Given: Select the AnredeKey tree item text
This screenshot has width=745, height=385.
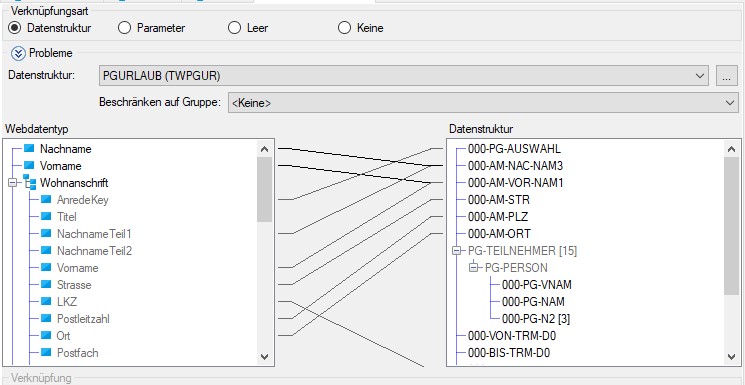Looking at the screenshot, I should pyautogui.click(x=83, y=200).
